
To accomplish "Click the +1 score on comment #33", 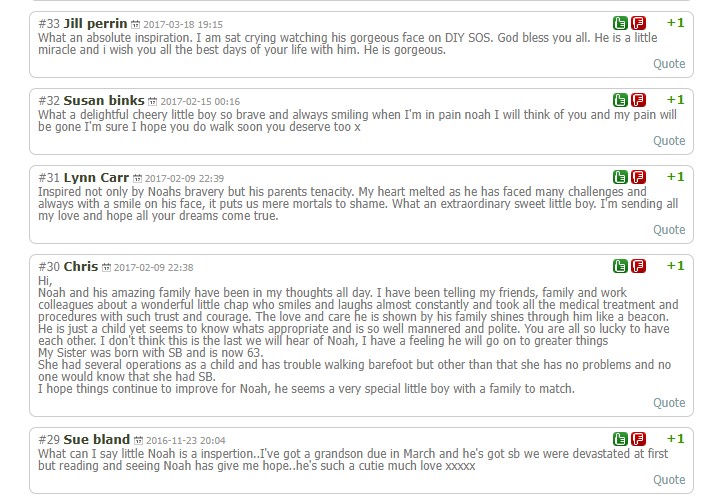I will [x=675, y=22].
